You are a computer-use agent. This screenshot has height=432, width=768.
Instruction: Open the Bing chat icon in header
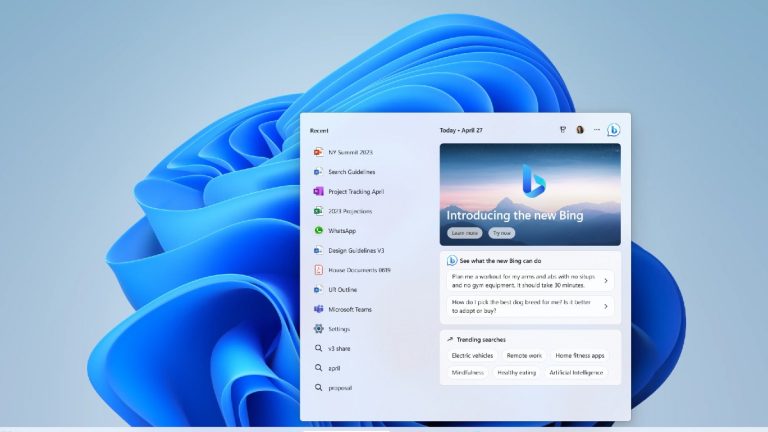[x=613, y=130]
